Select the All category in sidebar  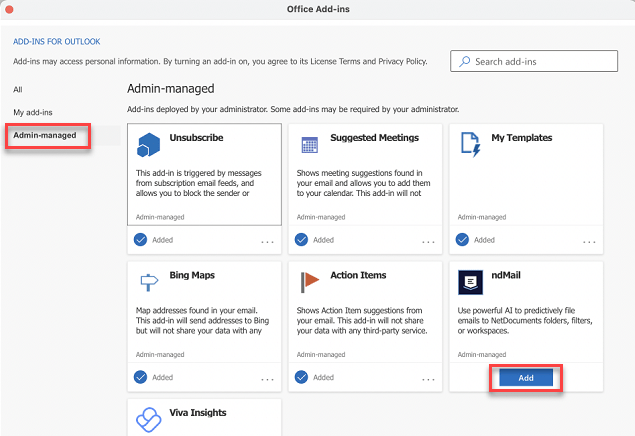tap(18, 89)
